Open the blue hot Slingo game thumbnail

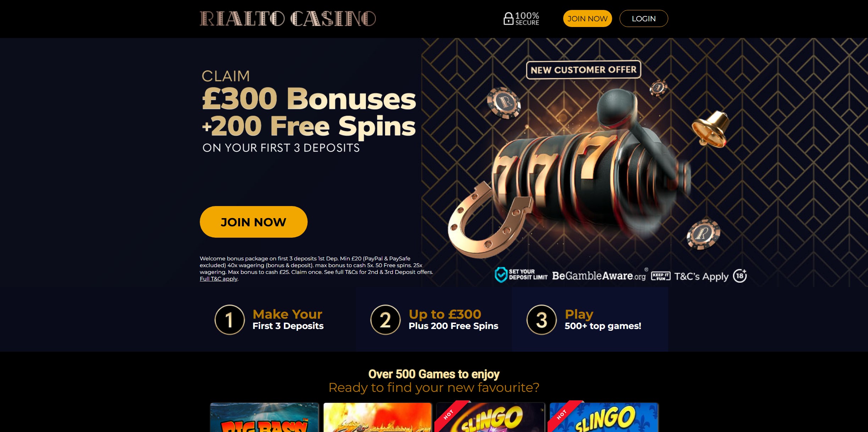coord(604,417)
